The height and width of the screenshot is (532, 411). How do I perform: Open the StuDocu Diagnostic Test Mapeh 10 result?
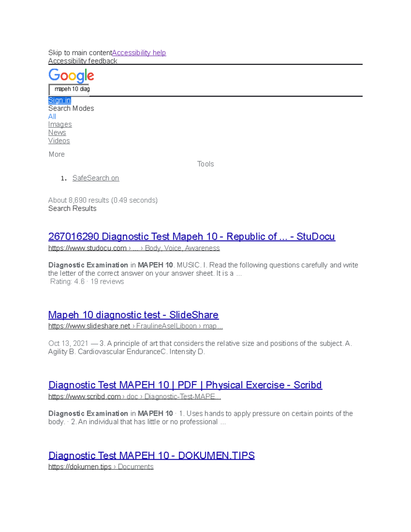coord(192,236)
